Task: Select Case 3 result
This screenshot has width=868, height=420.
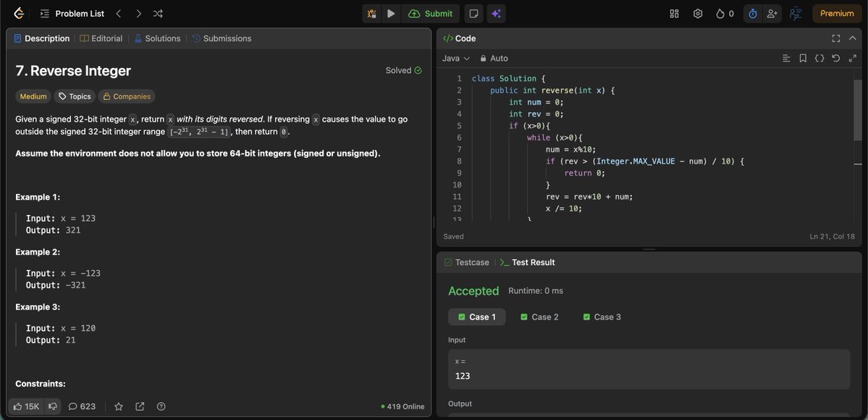Action: 602,317
